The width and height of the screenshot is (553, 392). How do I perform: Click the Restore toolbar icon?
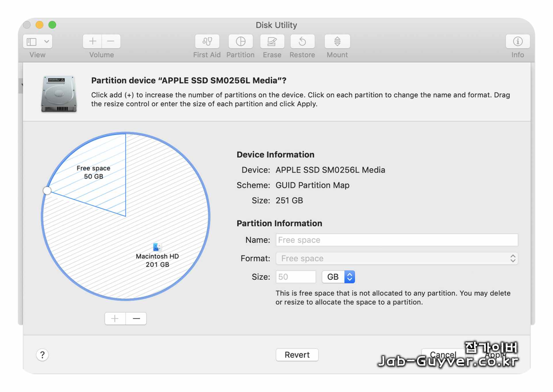click(x=302, y=41)
